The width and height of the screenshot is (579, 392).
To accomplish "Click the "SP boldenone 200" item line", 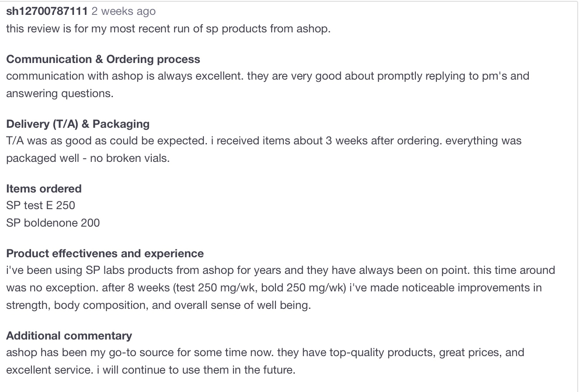I will pos(53,223).
